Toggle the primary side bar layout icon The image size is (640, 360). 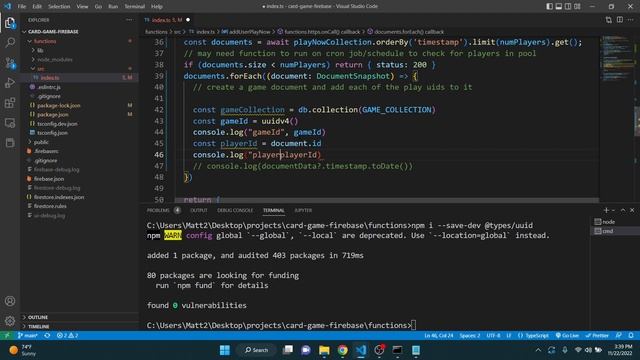pos(549,6)
